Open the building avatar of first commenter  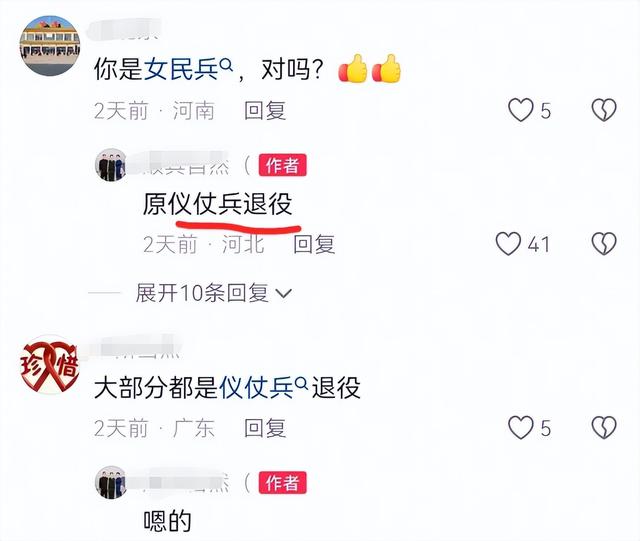pyautogui.click(x=50, y=46)
